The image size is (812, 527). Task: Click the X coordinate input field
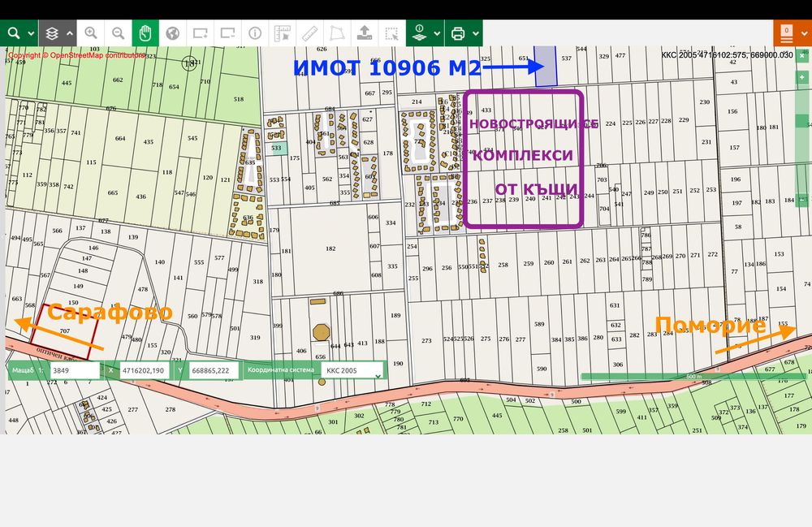click(145, 370)
